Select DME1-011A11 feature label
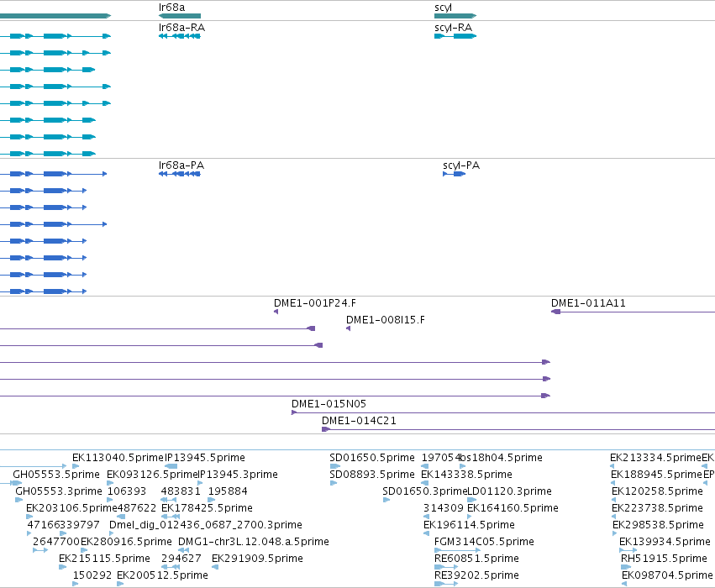This screenshot has width=715, height=588. 588,302
